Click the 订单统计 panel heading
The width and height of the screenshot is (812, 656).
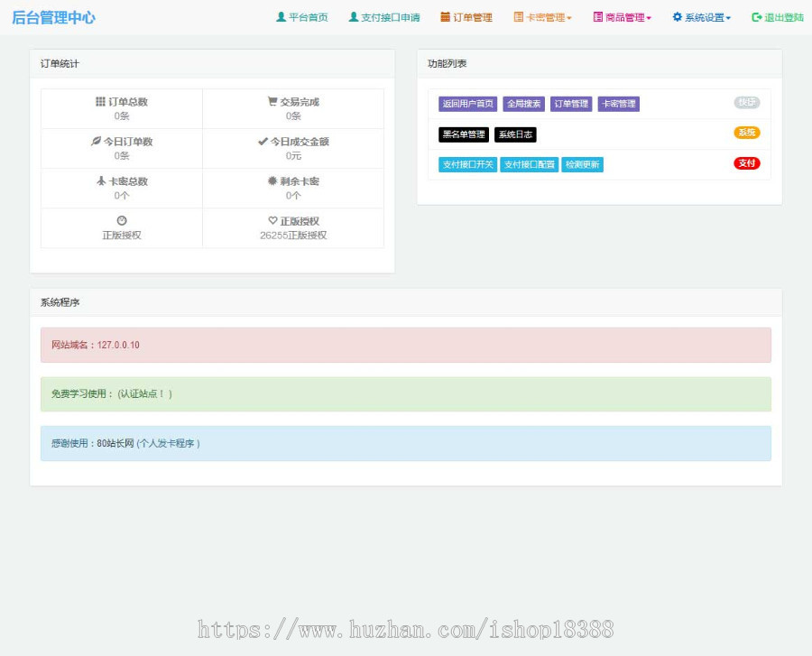click(60, 64)
